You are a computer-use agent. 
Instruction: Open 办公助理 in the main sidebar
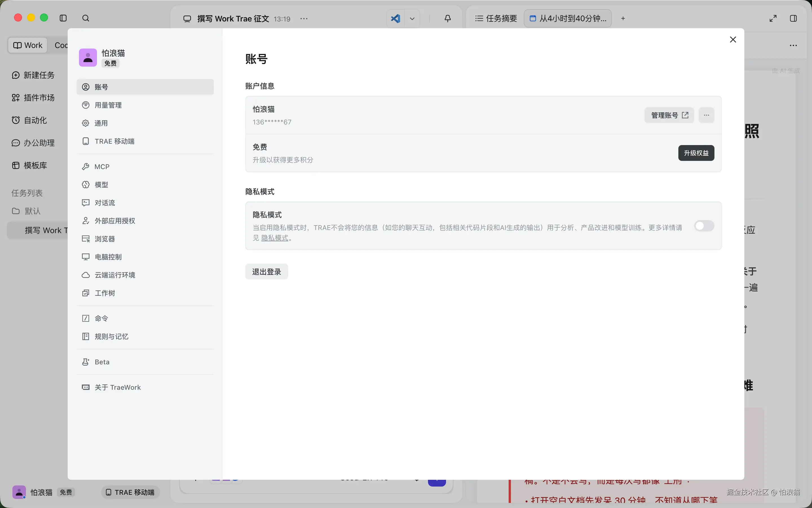[x=33, y=143]
